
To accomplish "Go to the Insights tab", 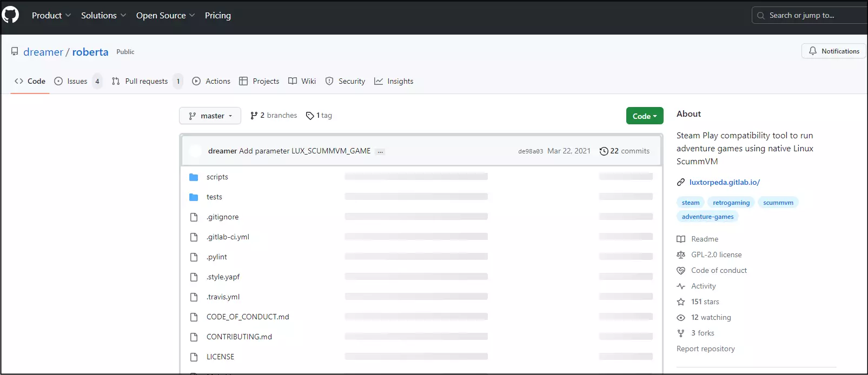I will pyautogui.click(x=400, y=81).
